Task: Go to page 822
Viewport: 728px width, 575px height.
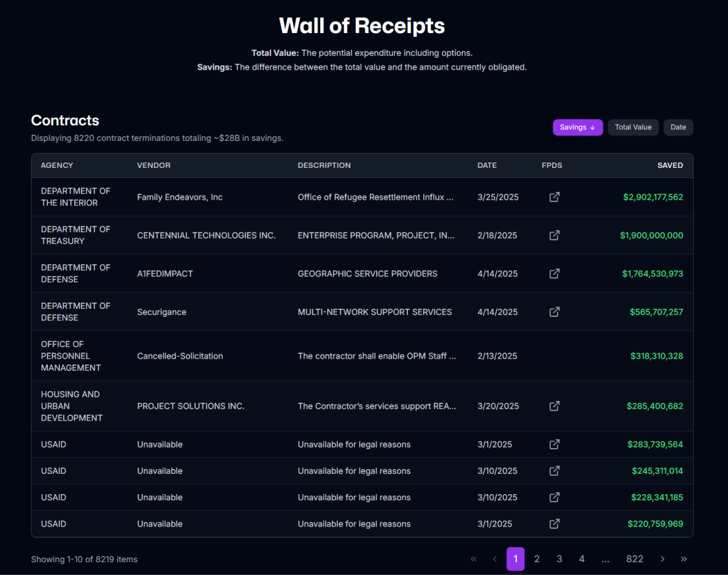Action: [x=635, y=559]
